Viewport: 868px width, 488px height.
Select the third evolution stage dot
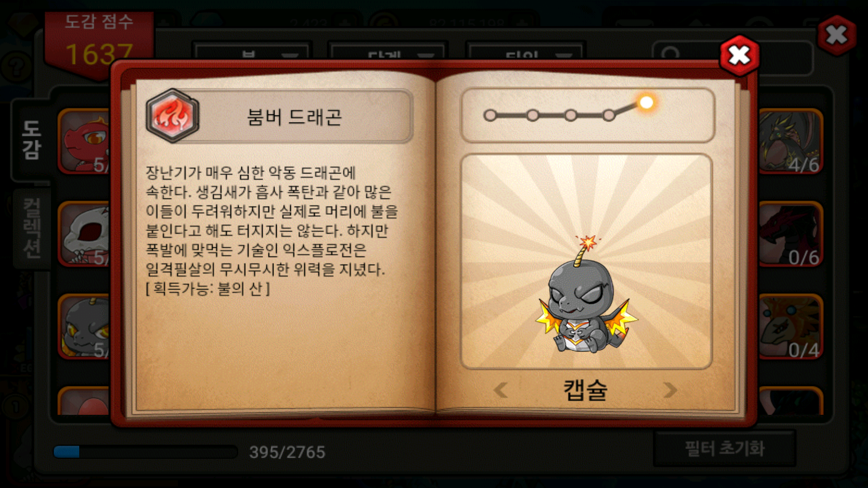(571, 115)
